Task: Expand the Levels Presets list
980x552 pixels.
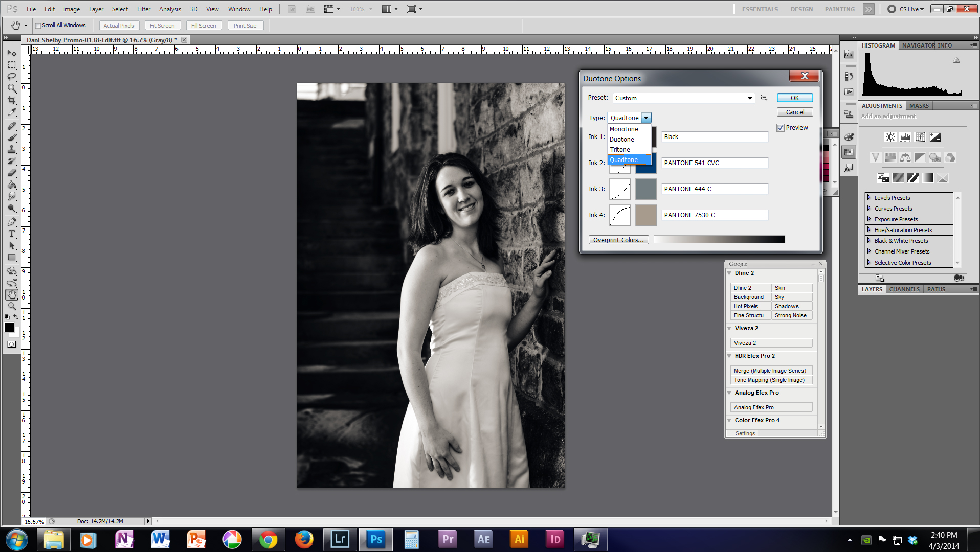Action: [x=869, y=198]
